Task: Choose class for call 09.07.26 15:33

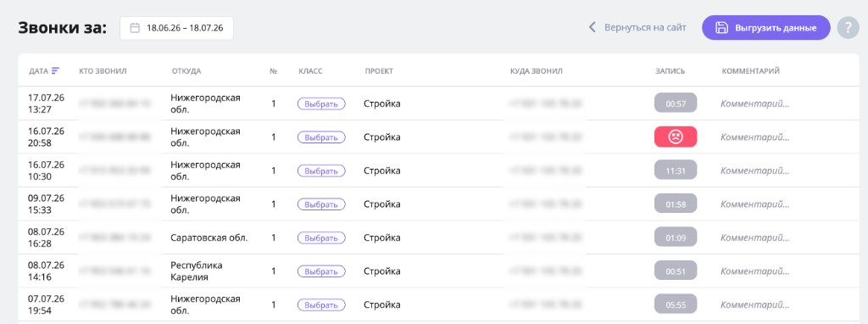Action: pyautogui.click(x=321, y=204)
